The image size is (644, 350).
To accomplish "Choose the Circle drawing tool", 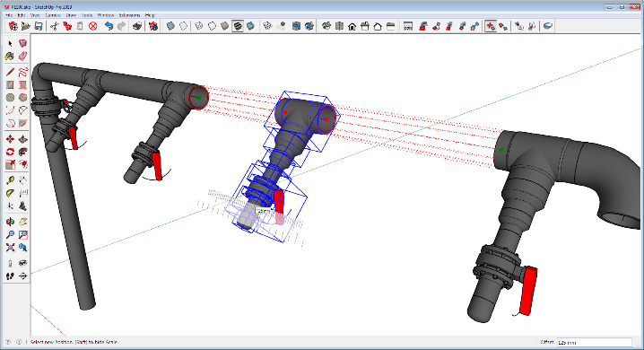I will coord(10,97).
